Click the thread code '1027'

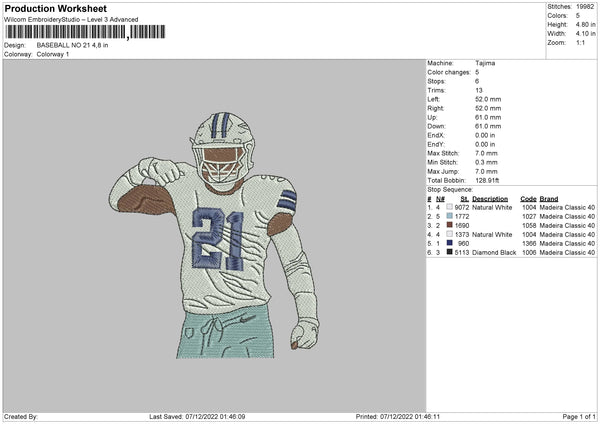529,217
